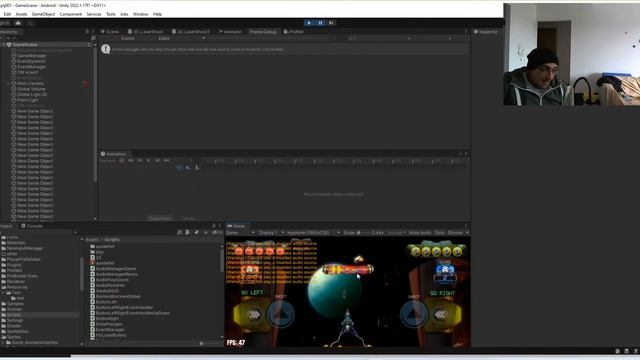
Task: Click the Play button in the toolbar
Action: coord(309,23)
